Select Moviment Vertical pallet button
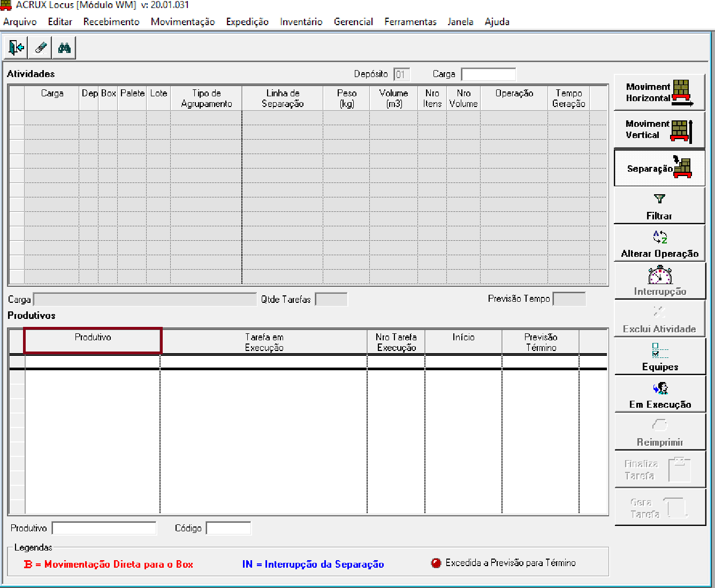Viewport: 715px width, 588px height. [659, 130]
